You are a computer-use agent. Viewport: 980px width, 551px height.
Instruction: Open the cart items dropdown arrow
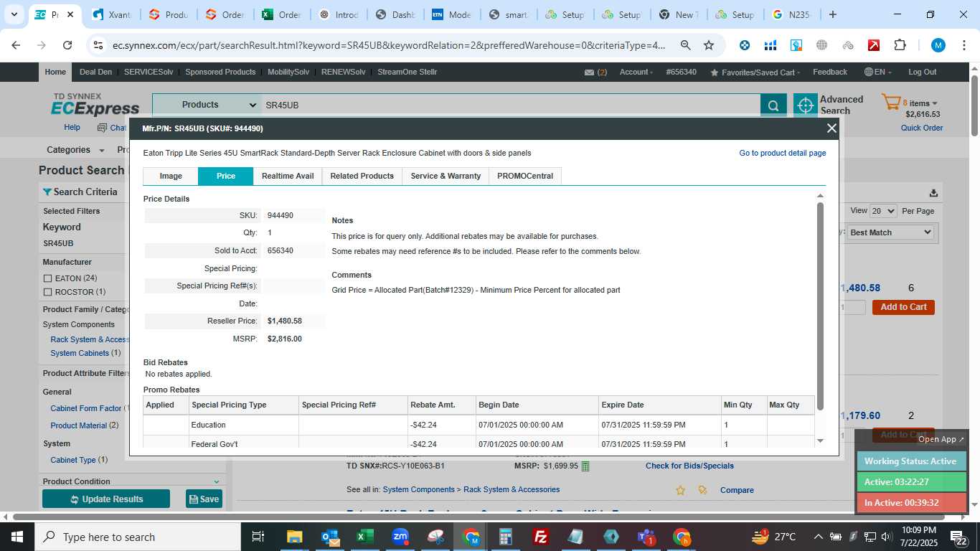[935, 104]
